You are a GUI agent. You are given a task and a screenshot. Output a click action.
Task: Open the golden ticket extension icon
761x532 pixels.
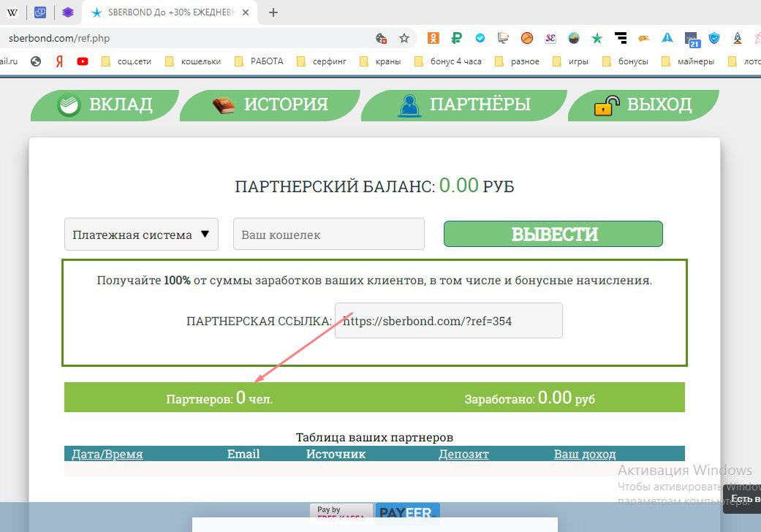tap(644, 38)
